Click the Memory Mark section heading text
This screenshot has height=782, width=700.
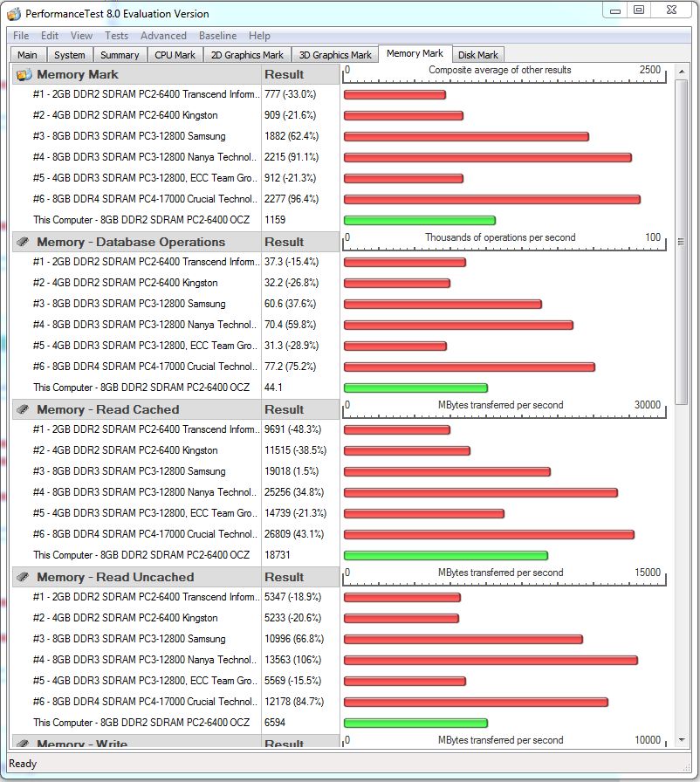tap(78, 74)
